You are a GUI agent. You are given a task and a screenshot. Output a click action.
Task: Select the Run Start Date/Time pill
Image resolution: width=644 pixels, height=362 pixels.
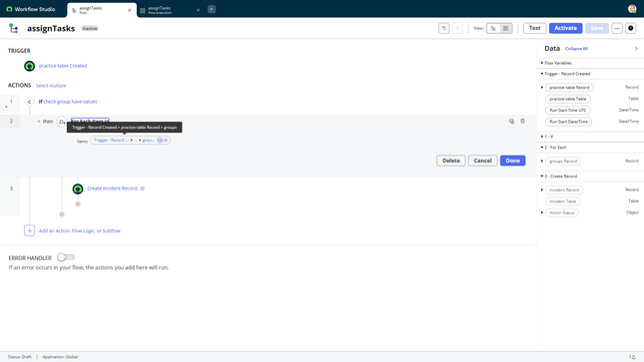point(568,122)
